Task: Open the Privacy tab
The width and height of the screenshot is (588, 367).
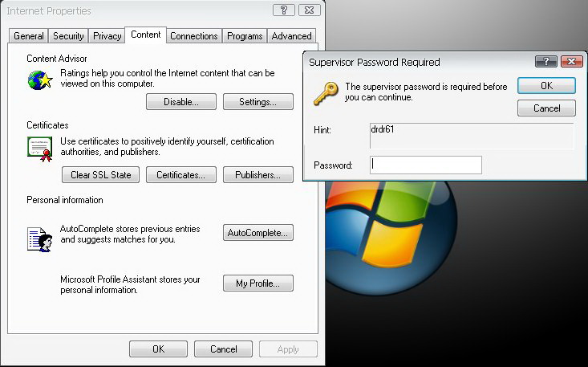Action: 107,36
